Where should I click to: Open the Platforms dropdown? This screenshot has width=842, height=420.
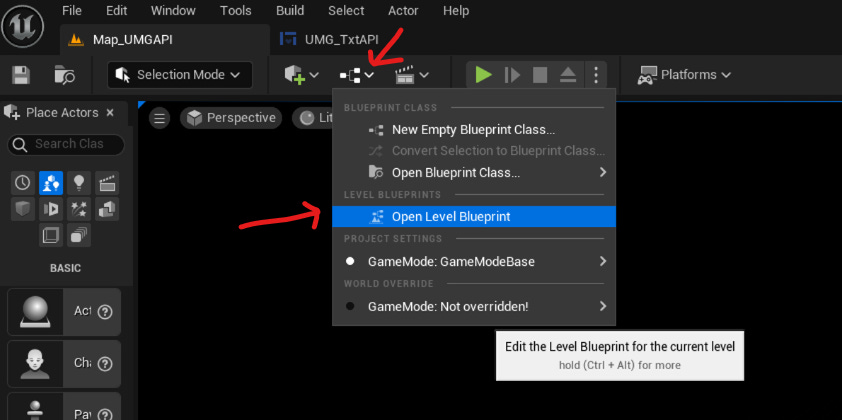click(x=684, y=75)
